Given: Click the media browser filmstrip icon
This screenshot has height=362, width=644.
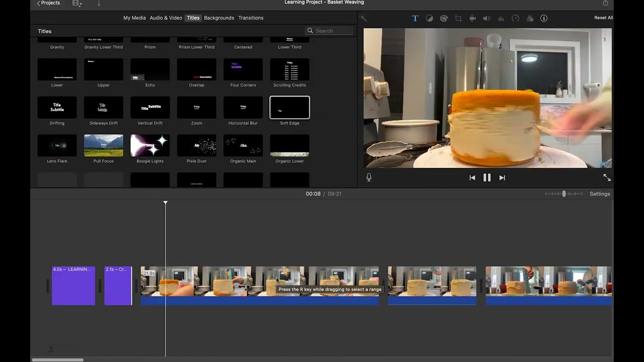Looking at the screenshot, I should (77, 3).
